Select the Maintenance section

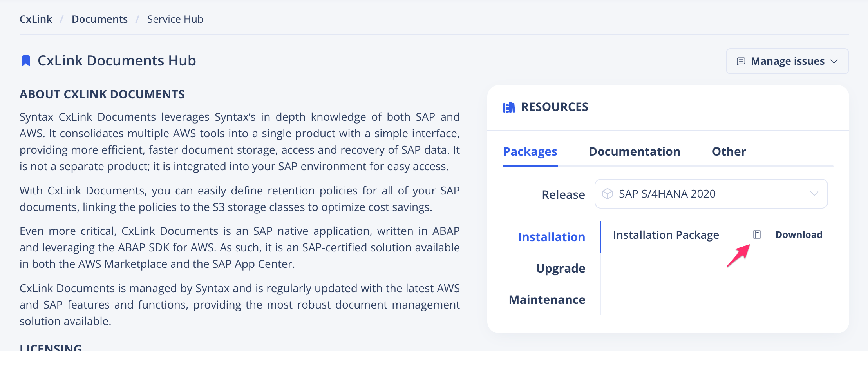[x=547, y=299]
